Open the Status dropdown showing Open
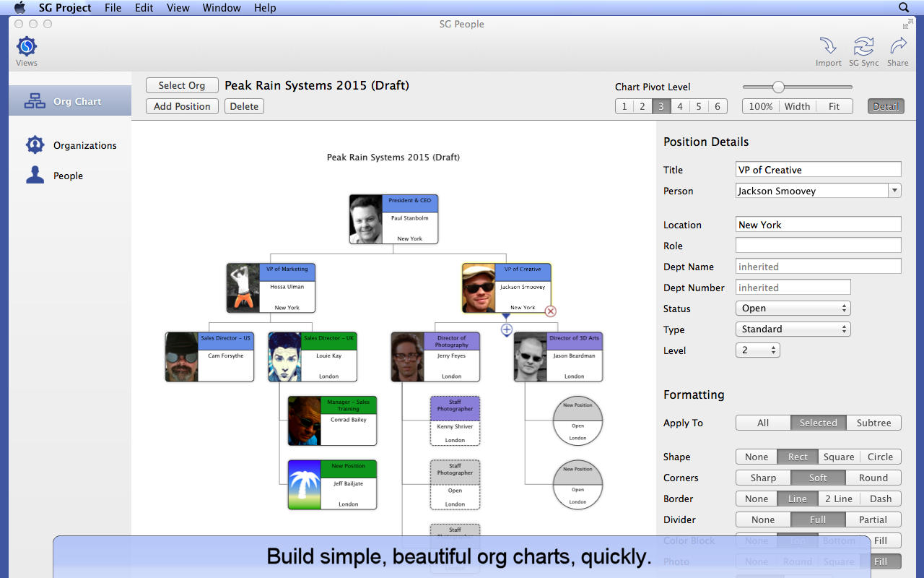This screenshot has width=924, height=578. (793, 309)
